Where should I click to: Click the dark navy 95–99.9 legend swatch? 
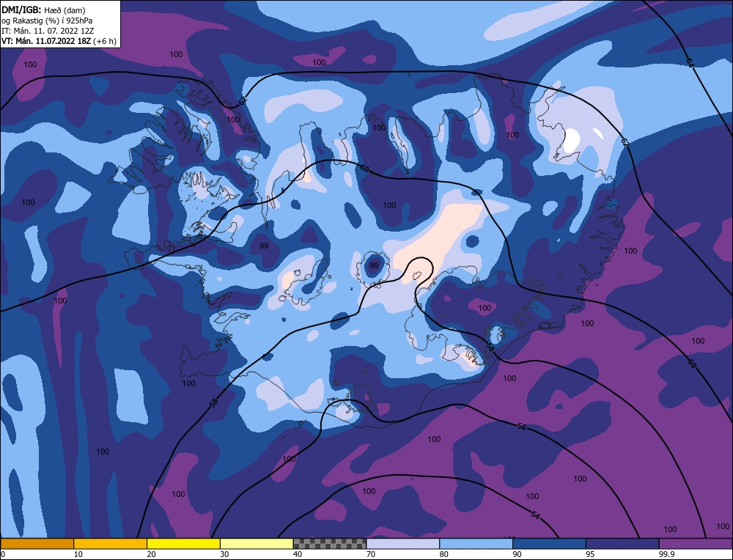[622, 543]
